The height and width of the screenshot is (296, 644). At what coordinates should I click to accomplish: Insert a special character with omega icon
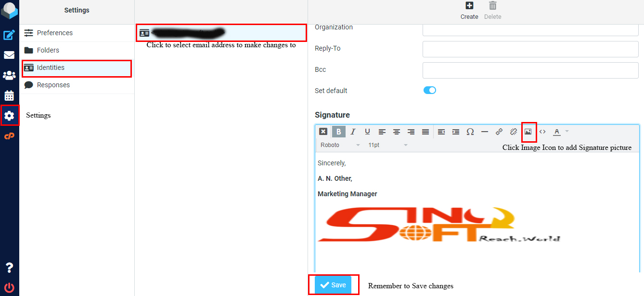(x=470, y=132)
